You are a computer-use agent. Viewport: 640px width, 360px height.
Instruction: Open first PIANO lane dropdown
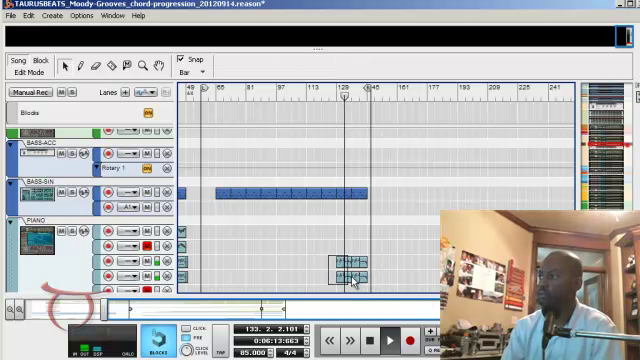(128, 231)
